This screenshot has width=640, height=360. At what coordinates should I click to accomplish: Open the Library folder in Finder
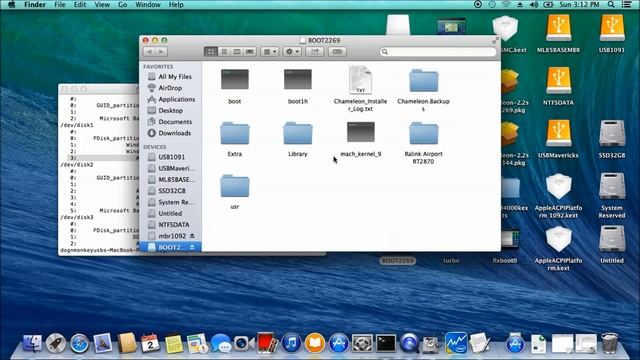298,133
